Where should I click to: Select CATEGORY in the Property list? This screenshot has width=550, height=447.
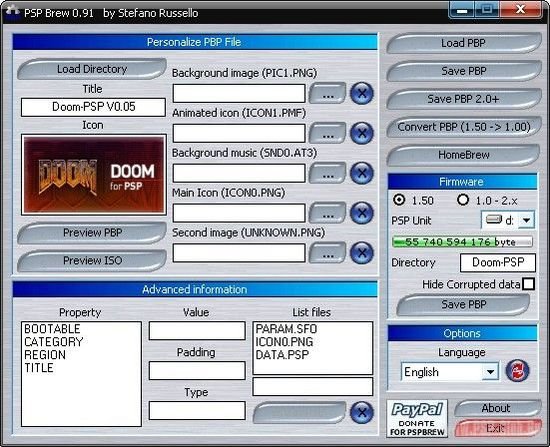click(54, 342)
